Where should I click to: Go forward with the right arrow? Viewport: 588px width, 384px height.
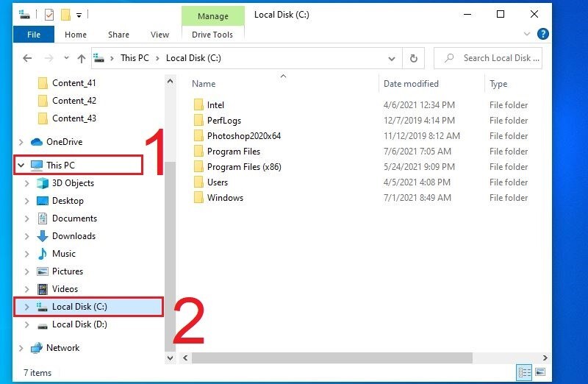click(49, 58)
